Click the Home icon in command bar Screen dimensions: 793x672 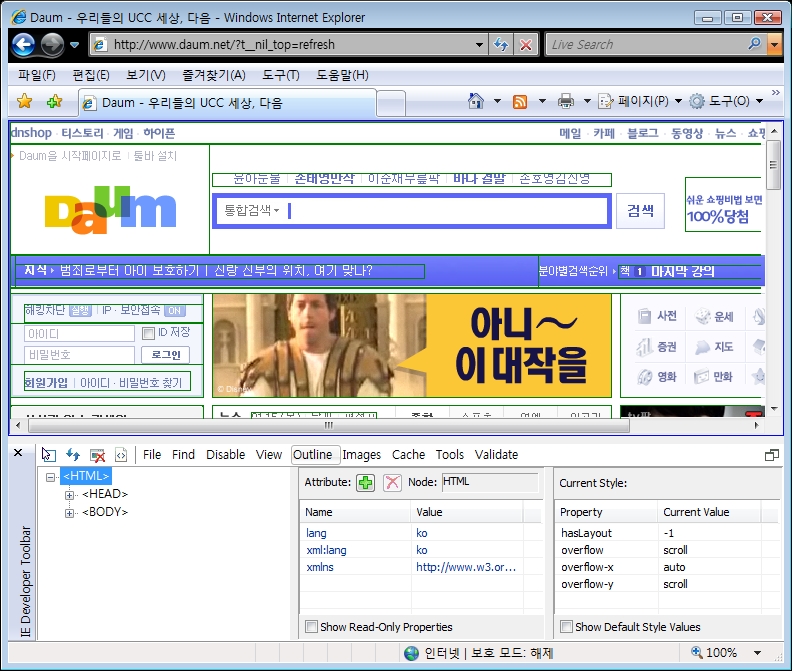(x=475, y=101)
